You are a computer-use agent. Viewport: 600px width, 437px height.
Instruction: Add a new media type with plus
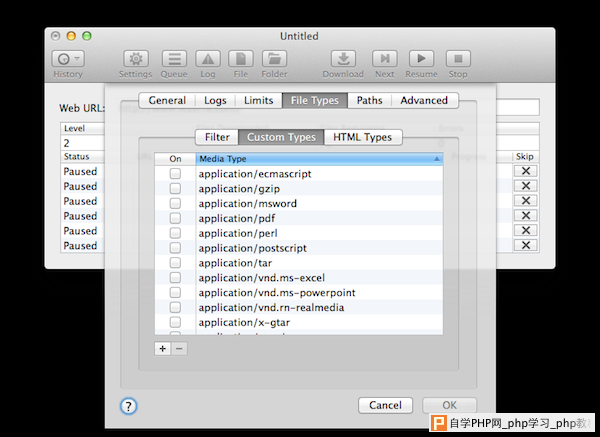coord(163,349)
